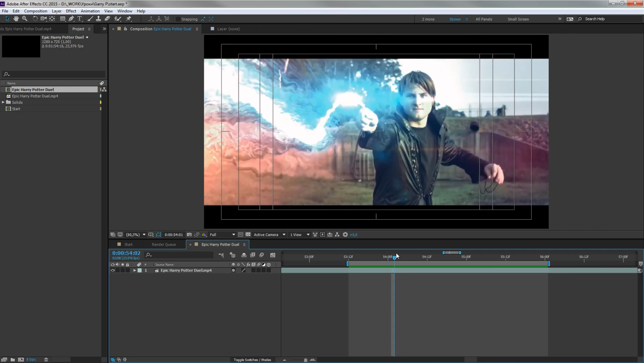
Task: Select the Rectangle shape tool
Action: tap(63, 19)
